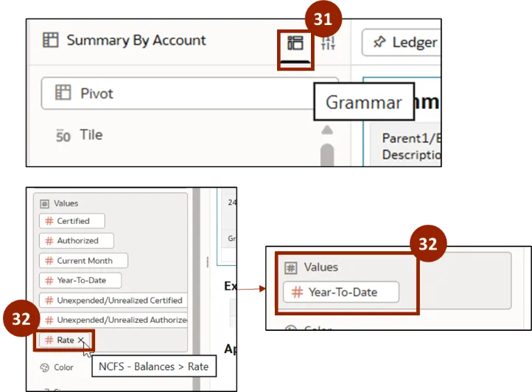
Task: Click the Values grid icon in right panel
Action: [291, 267]
